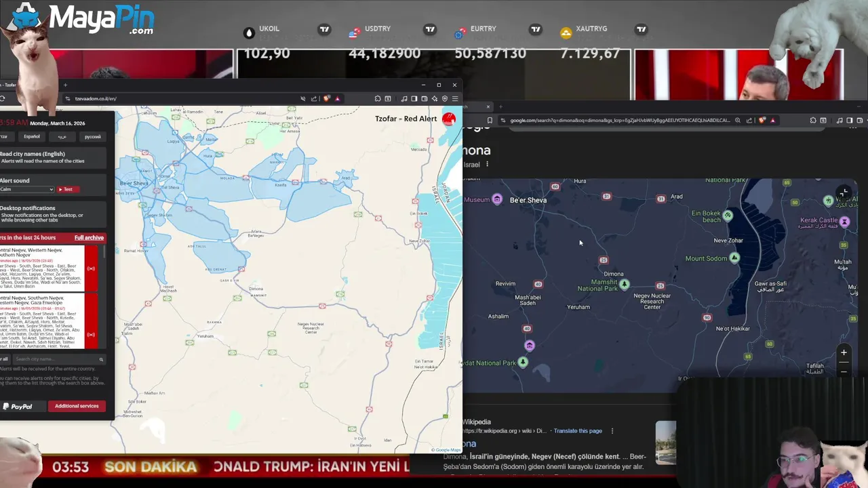868x488 pixels.
Task: Open site settings icon left of tzevaadom URL
Action: [x=67, y=98]
